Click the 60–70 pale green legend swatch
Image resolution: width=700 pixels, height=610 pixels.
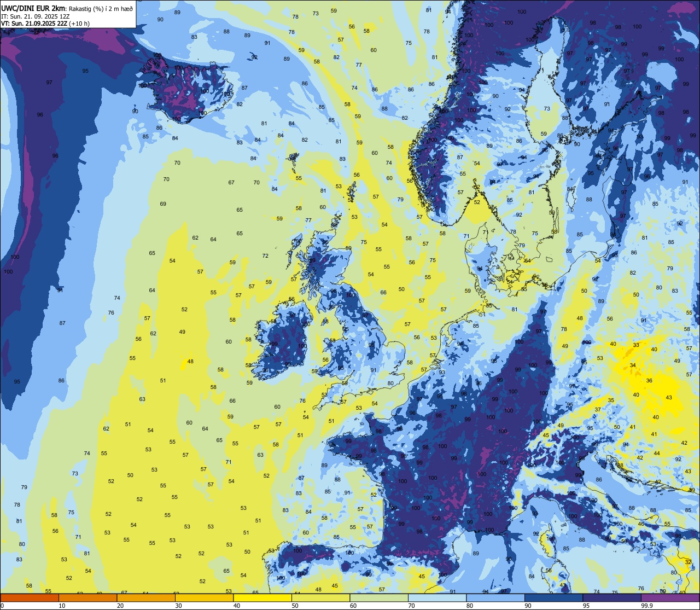378,598
